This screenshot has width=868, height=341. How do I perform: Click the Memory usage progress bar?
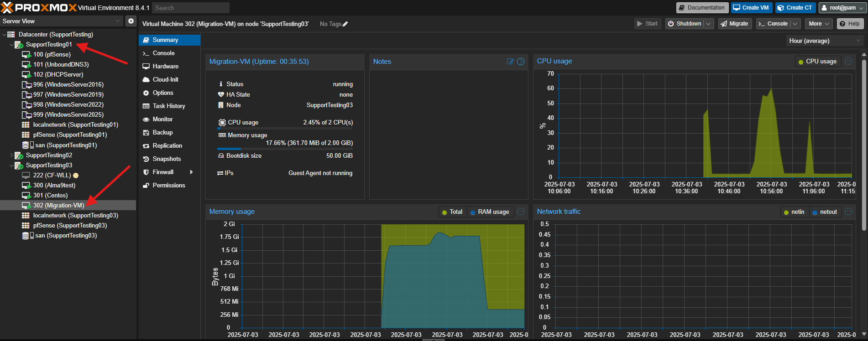(x=285, y=149)
